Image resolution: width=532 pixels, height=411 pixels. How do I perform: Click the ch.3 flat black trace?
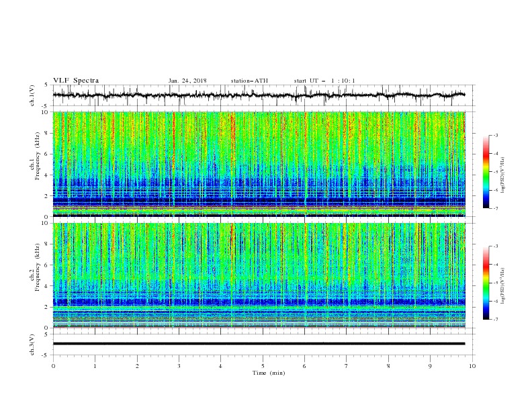tap(259, 344)
